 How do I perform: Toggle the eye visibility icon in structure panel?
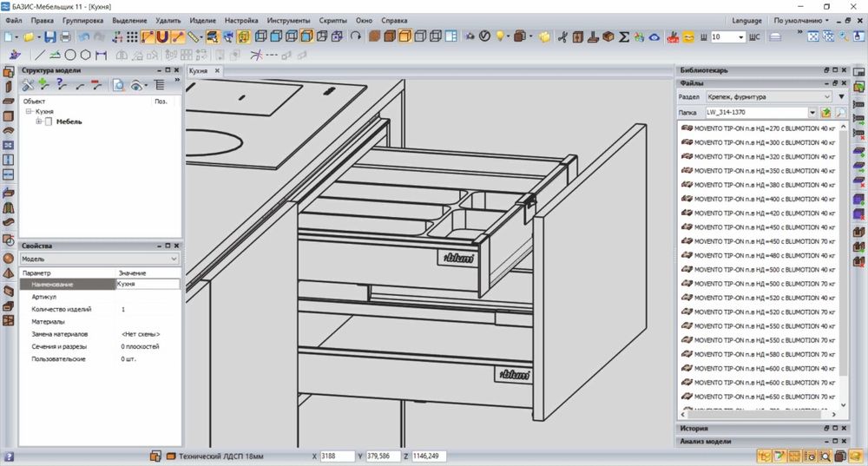137,85
